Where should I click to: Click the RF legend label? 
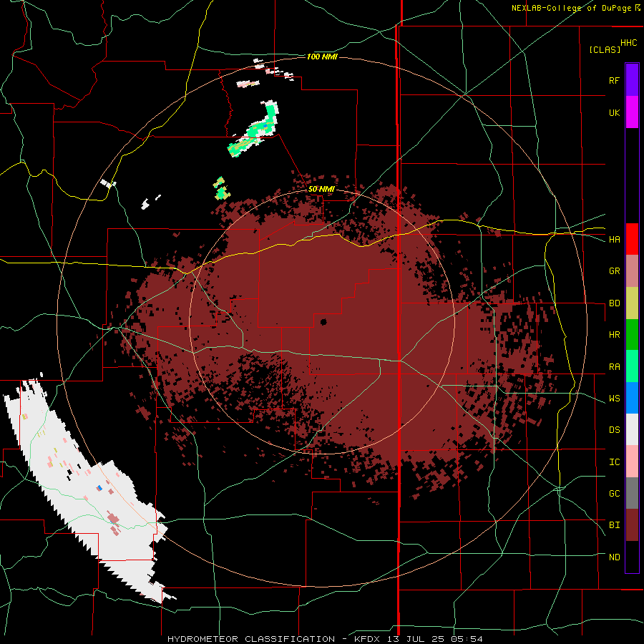pyautogui.click(x=614, y=80)
